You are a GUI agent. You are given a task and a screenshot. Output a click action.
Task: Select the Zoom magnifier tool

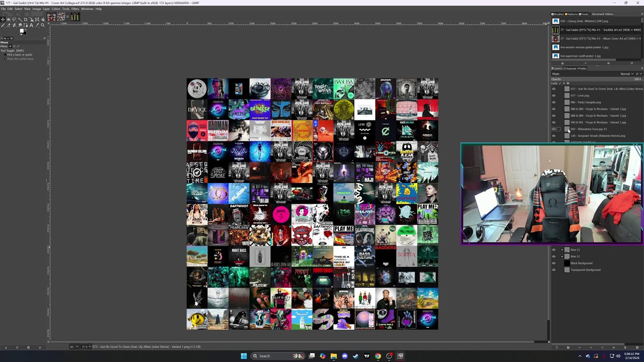(x=42, y=25)
